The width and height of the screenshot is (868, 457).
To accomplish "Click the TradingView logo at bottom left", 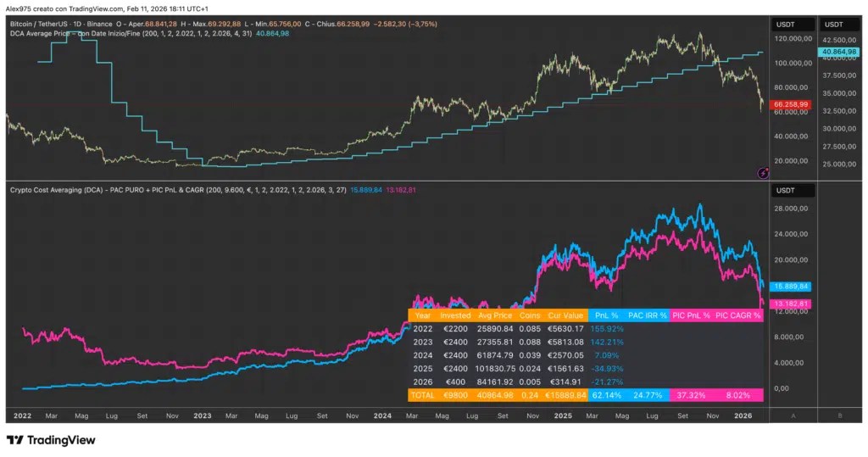I will 51,440.
